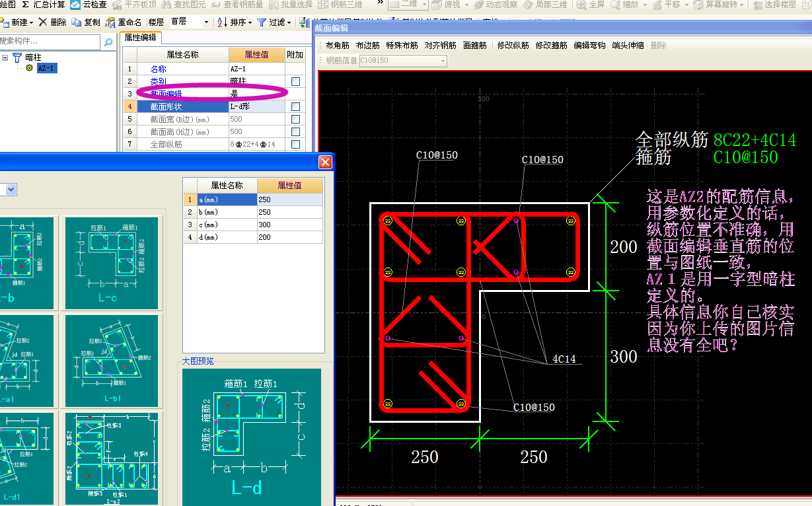812x506 pixels.
Task: Click 布角筋 in section editor
Action: click(337, 46)
